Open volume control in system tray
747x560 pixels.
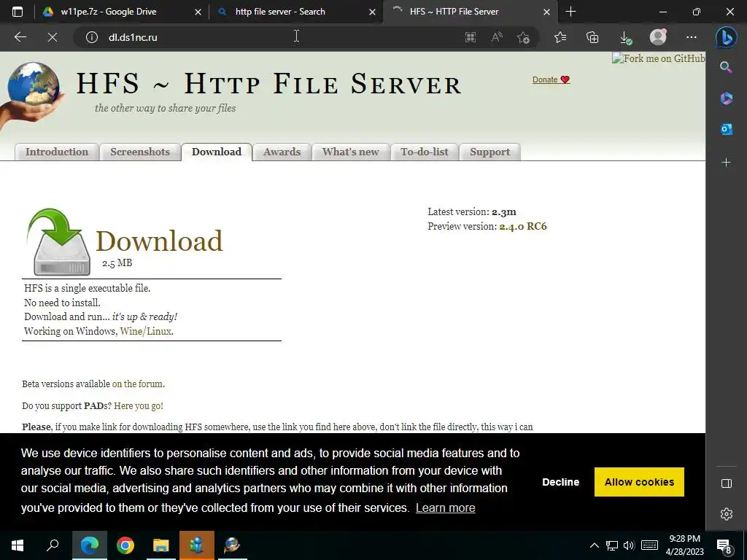[629, 545]
